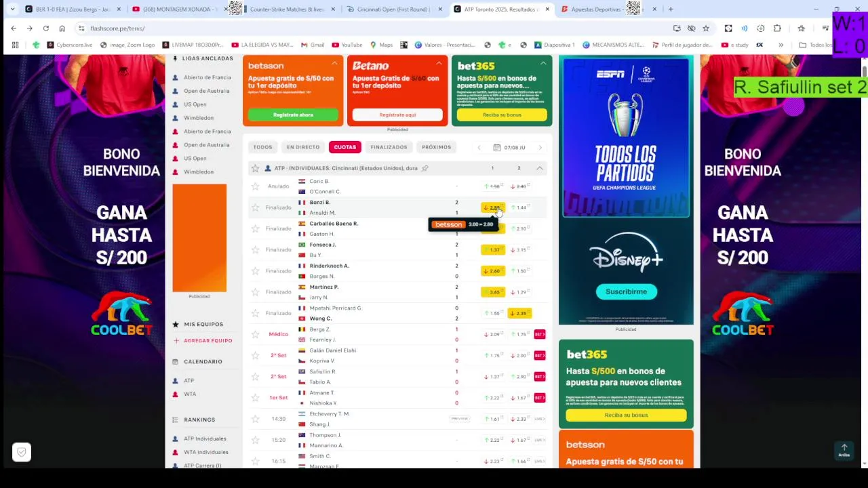Favorite the ATP Cincinnati tournament header star
This screenshot has height=488, width=868.
click(x=256, y=168)
